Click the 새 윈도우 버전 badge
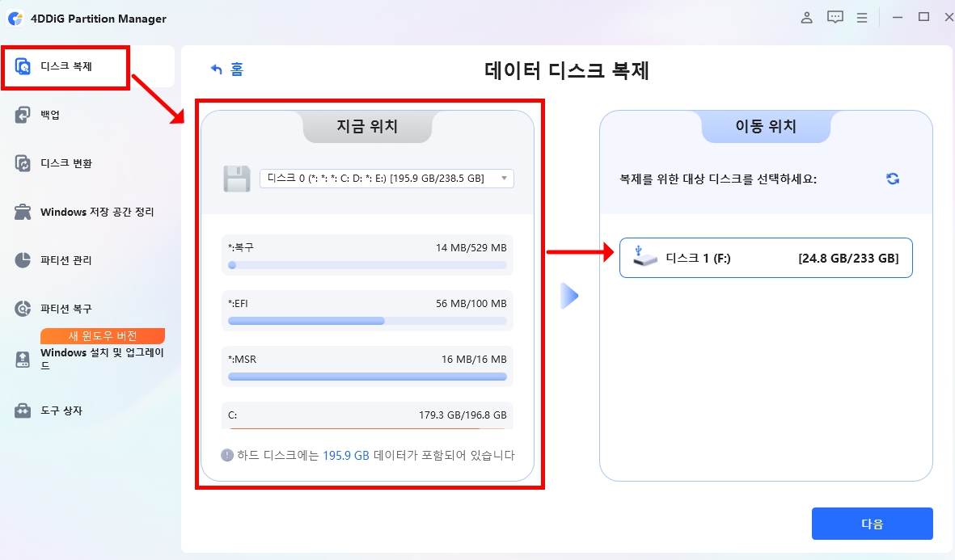 [103, 336]
